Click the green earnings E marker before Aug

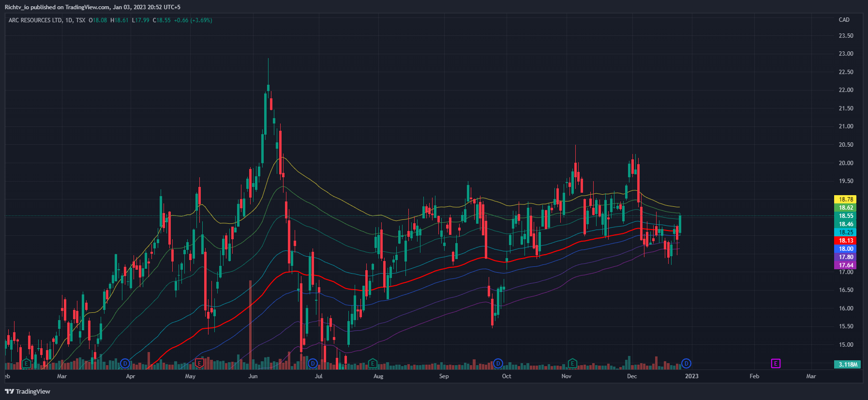click(x=373, y=363)
